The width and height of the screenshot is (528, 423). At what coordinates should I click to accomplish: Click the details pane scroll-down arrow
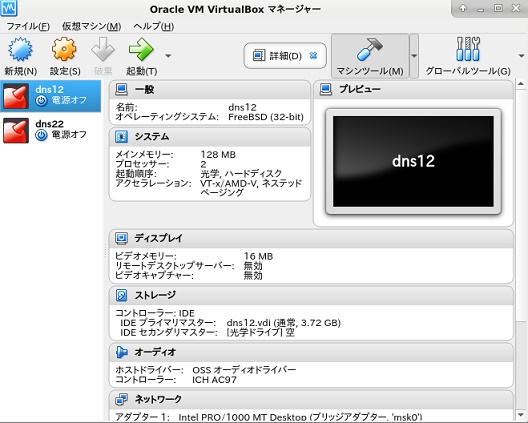tap(521, 414)
